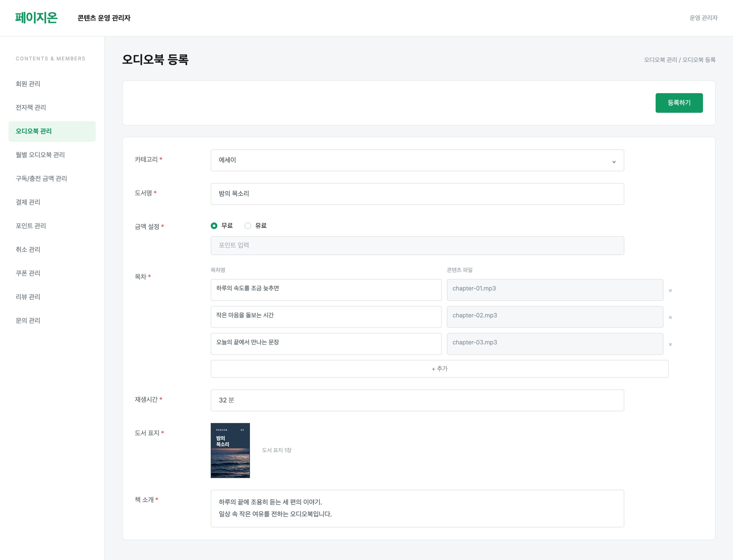Viewport: 733px width, 560px height.
Task: Open 문의 관리 sidebar item
Action: click(52, 320)
